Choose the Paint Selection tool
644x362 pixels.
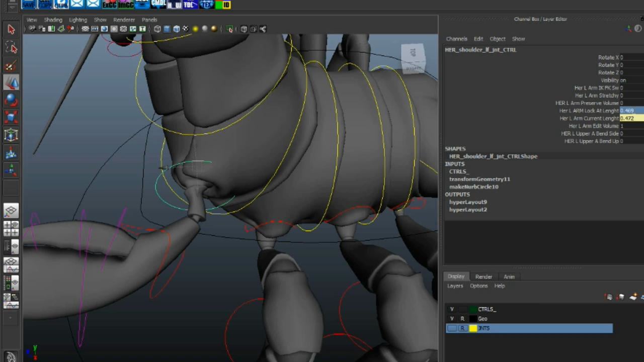click(x=11, y=66)
